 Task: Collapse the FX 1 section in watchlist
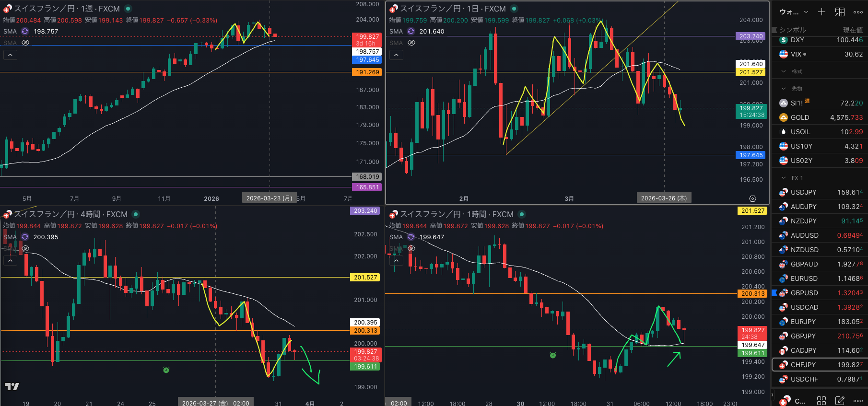coord(784,178)
